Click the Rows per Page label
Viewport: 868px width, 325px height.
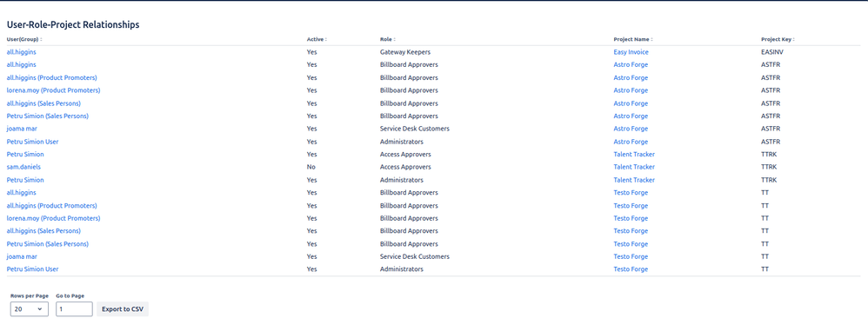(30, 296)
